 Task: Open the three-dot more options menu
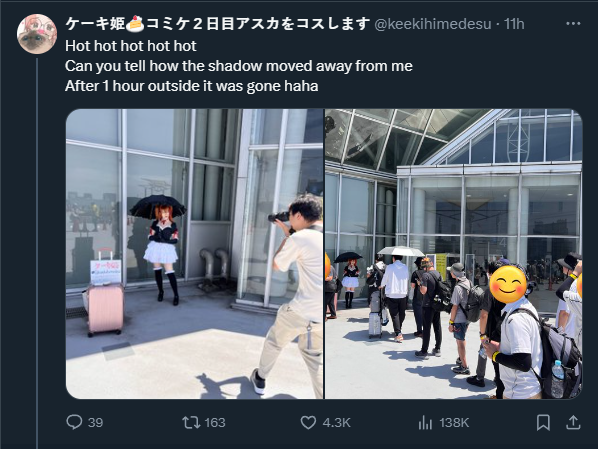tap(573, 24)
